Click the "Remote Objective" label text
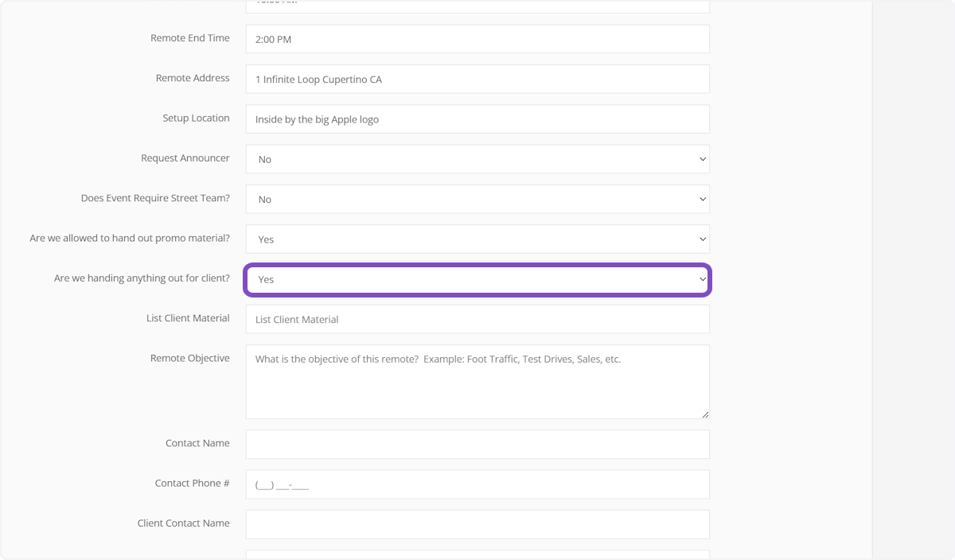 pos(189,358)
